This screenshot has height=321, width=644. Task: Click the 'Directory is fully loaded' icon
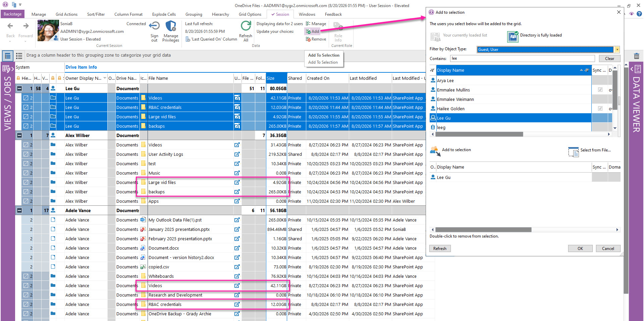(513, 37)
